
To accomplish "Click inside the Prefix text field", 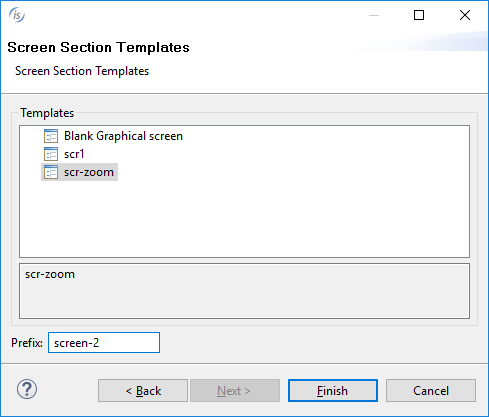I will (104, 342).
